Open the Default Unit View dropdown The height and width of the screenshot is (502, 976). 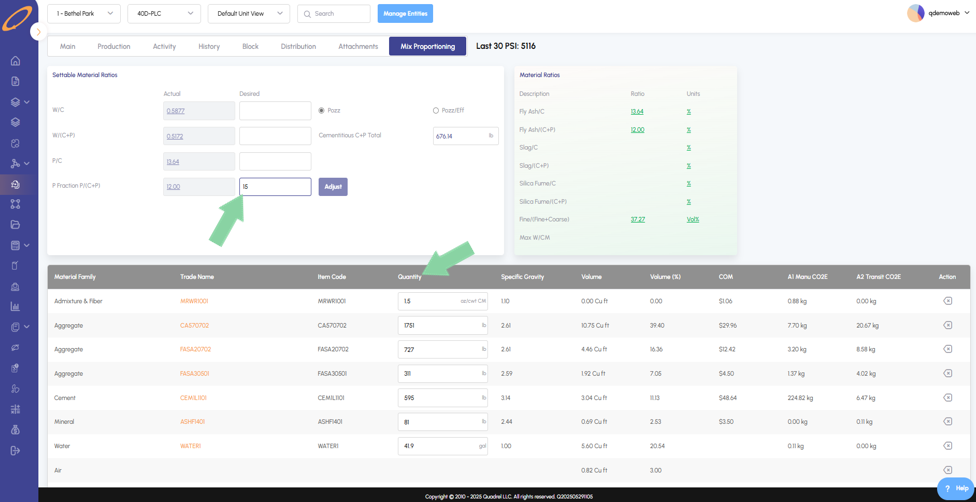pyautogui.click(x=249, y=14)
